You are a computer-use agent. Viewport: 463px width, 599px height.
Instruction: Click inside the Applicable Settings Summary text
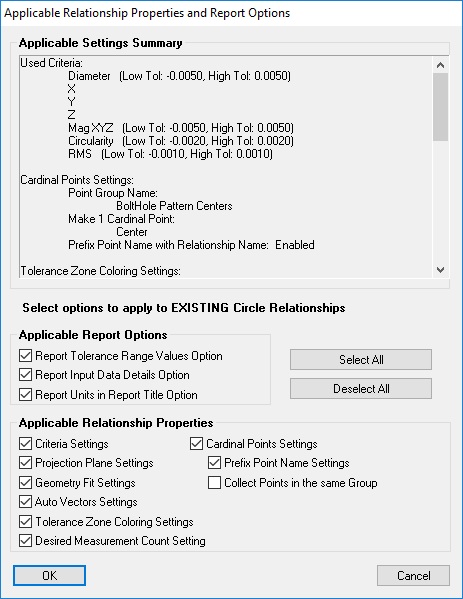[x=226, y=167]
